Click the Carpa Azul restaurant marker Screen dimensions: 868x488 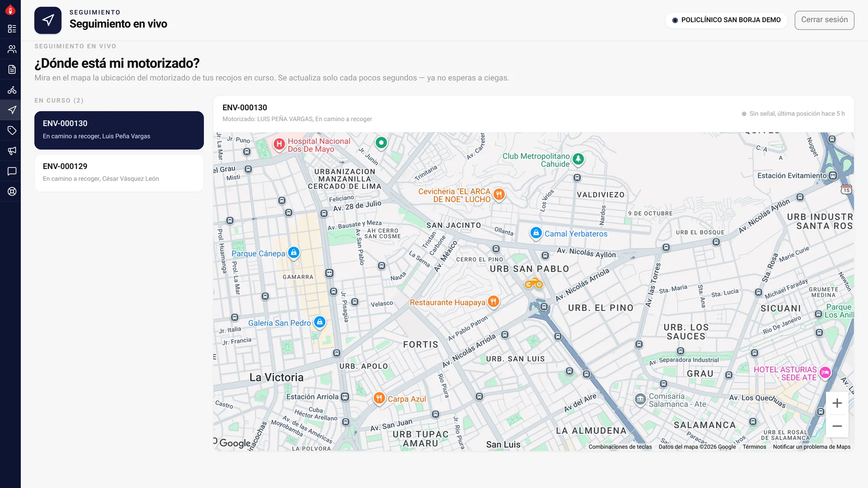[x=379, y=399]
